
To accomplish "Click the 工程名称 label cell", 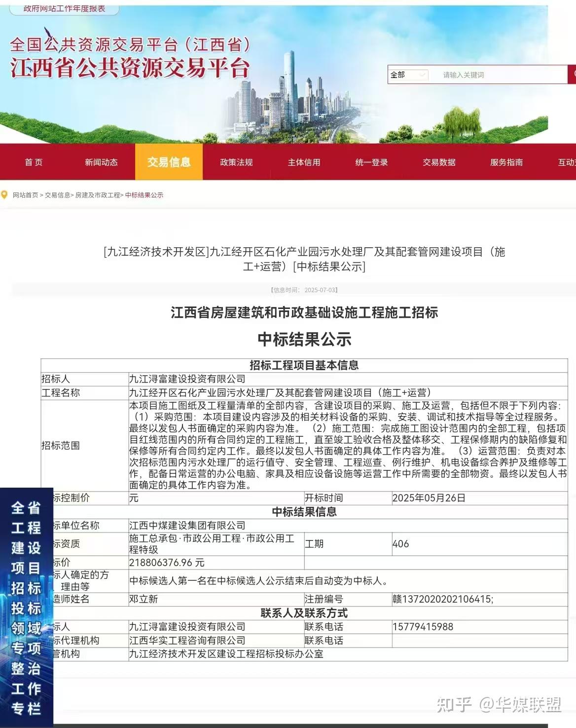I will click(x=85, y=392).
